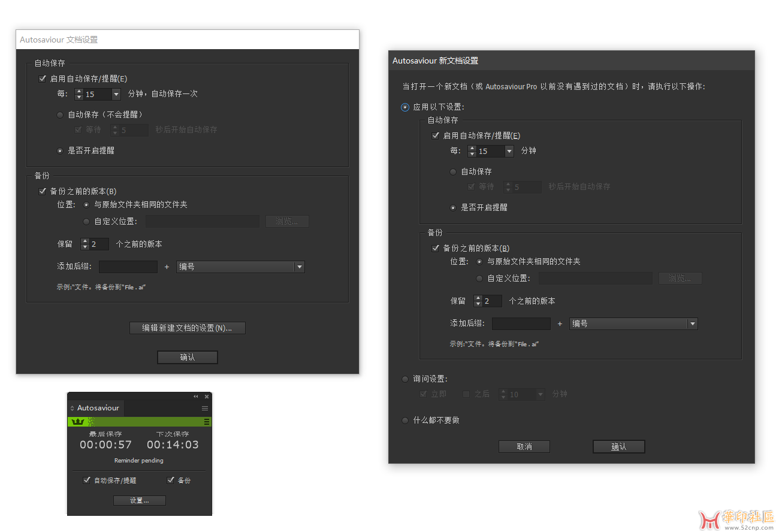Select 是否开启提醒 radio in 文档设置 dialog
This screenshot has width=776, height=532.
tap(60, 151)
